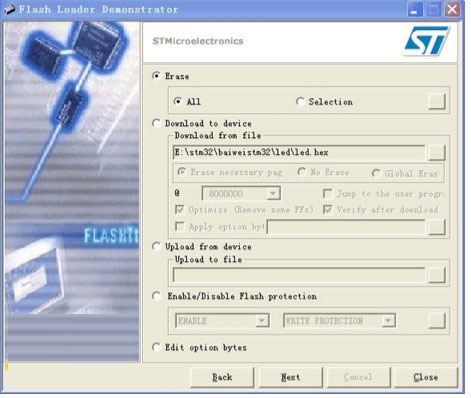The image size is (471, 398).
Task: Choose the Selection erase option
Action: (300, 101)
